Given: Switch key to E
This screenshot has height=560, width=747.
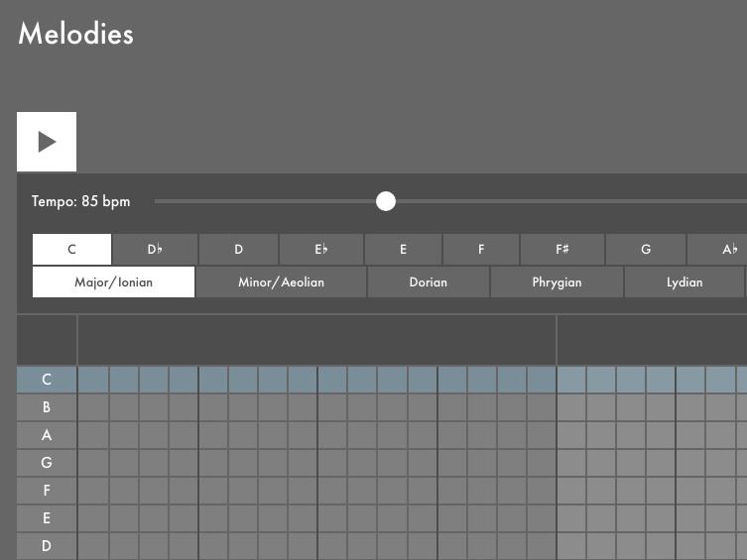Looking at the screenshot, I should coord(403,250).
